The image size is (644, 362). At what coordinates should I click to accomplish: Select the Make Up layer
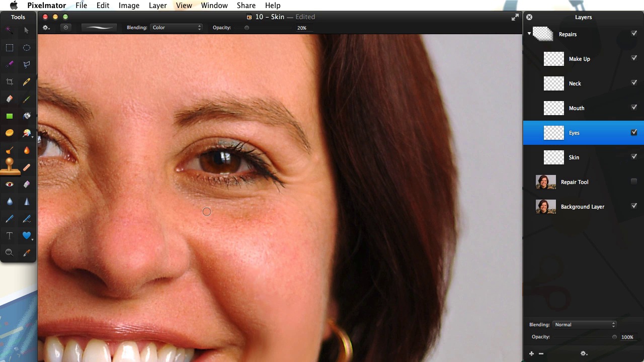point(584,59)
